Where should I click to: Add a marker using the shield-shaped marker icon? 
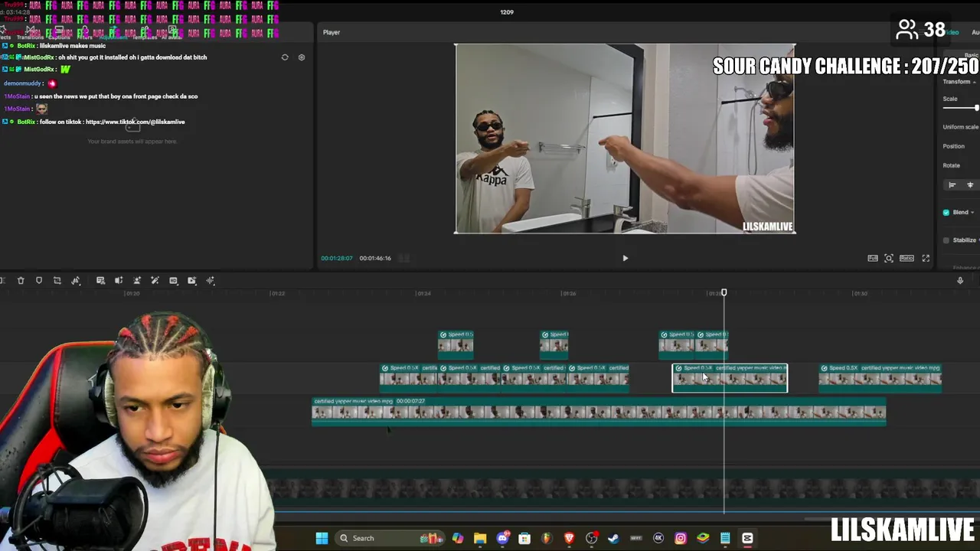39,281
